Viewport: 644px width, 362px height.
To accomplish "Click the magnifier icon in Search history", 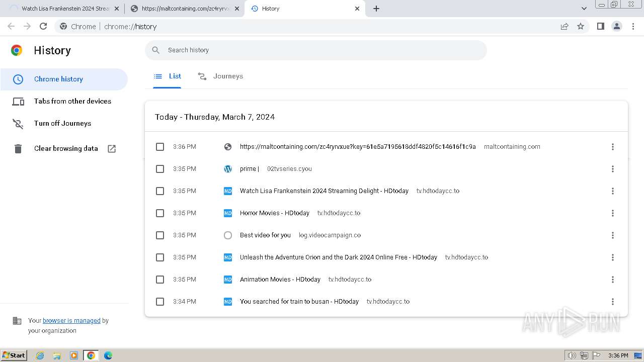I will [x=156, y=50].
